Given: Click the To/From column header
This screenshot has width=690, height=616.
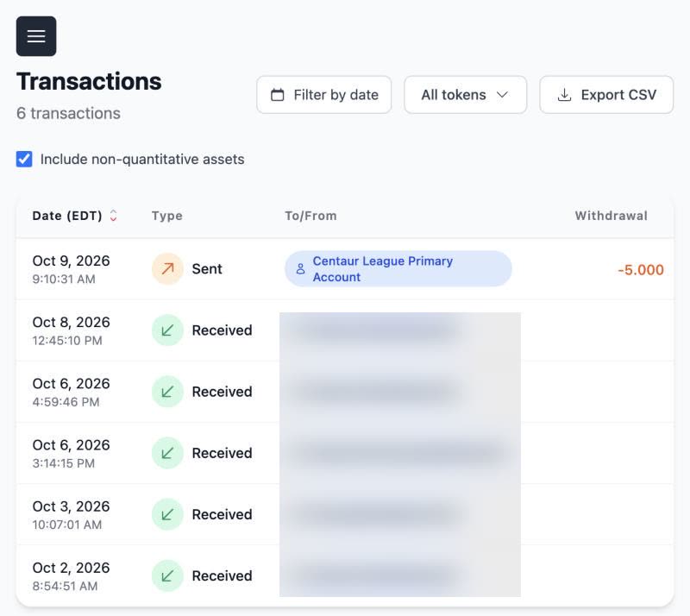Looking at the screenshot, I should [x=310, y=216].
